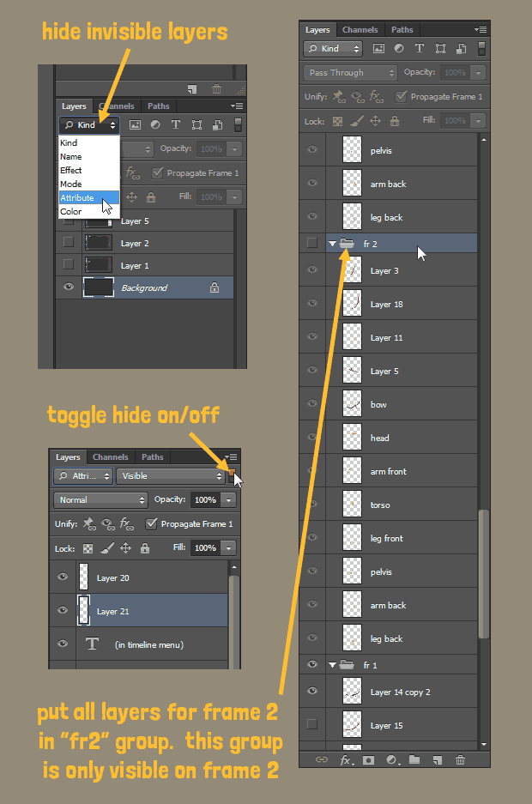Collapse the fr 1 group triangle
This screenshot has height=804, width=532.
pos(332,665)
